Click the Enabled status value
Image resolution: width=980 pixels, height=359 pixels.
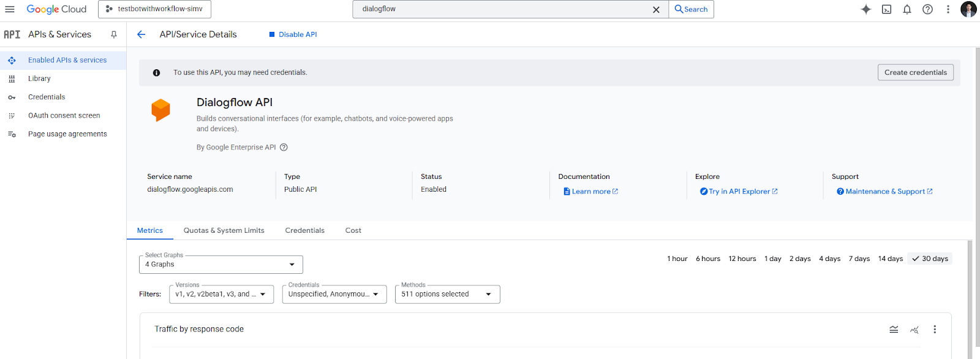pos(434,189)
